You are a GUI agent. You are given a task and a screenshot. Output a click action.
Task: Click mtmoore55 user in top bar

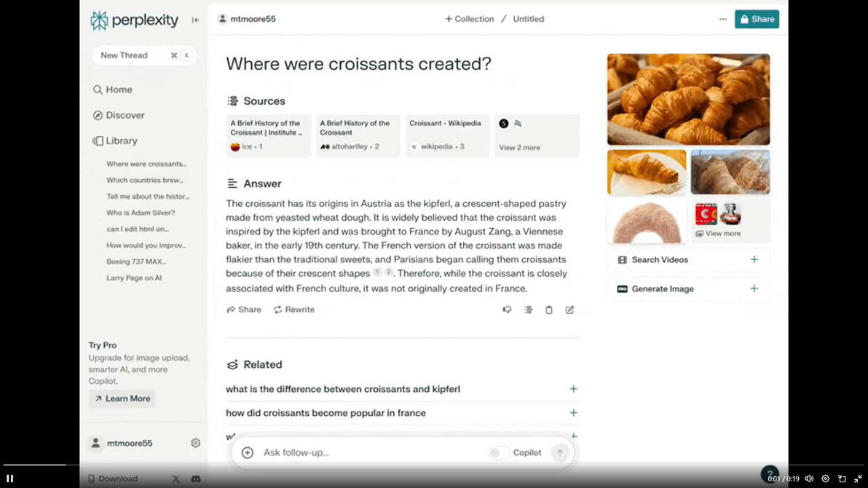[247, 19]
